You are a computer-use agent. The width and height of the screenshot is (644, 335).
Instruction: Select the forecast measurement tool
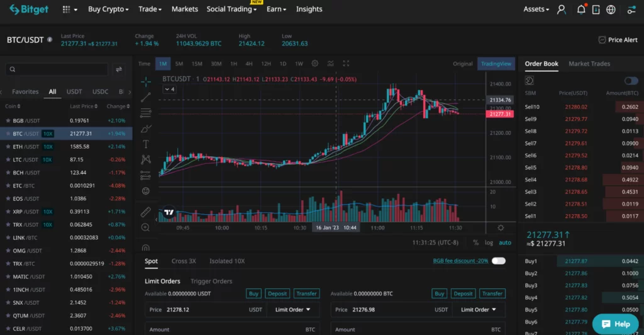click(146, 175)
